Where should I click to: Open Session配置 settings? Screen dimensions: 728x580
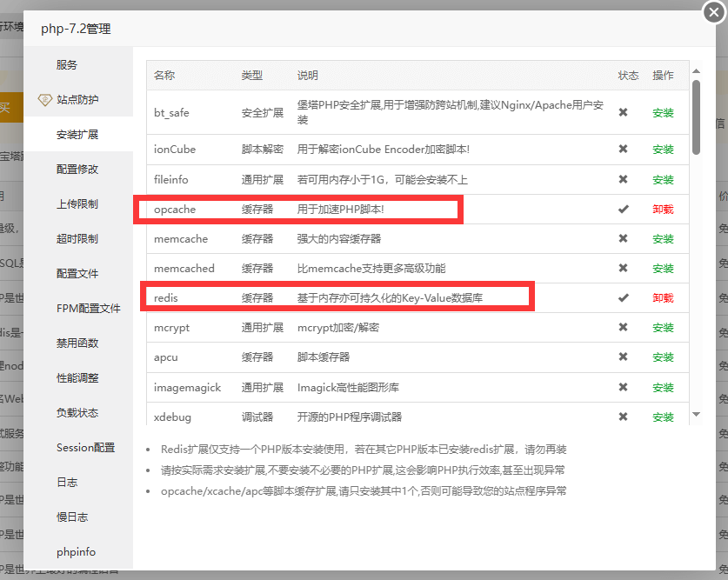point(79,447)
